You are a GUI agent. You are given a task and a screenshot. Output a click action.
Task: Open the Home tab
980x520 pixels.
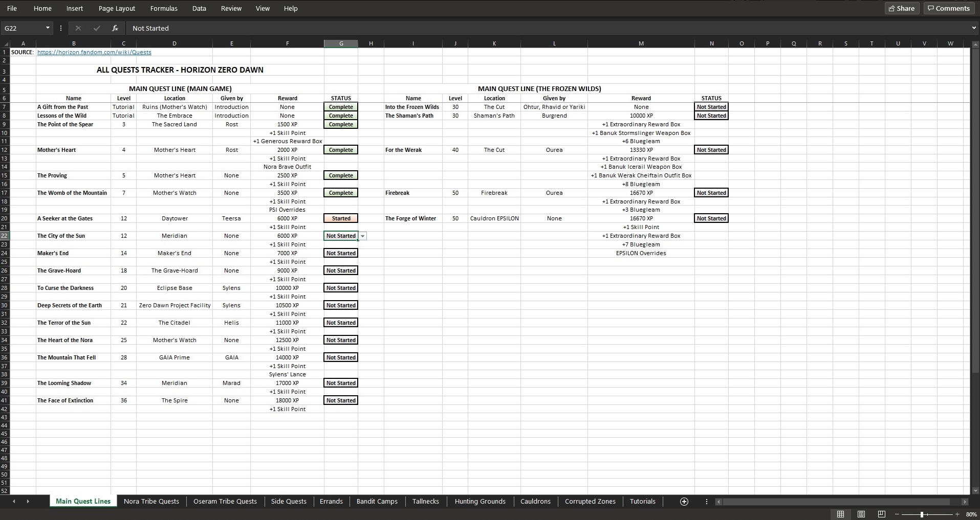[42, 8]
